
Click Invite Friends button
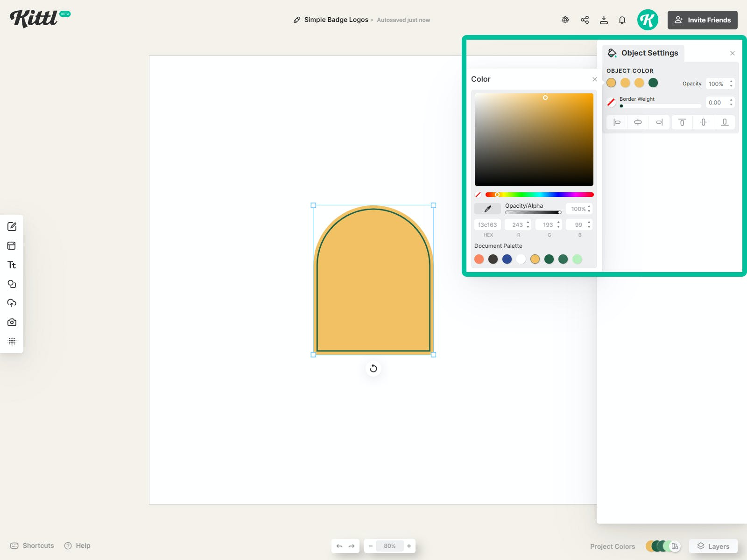[703, 20]
